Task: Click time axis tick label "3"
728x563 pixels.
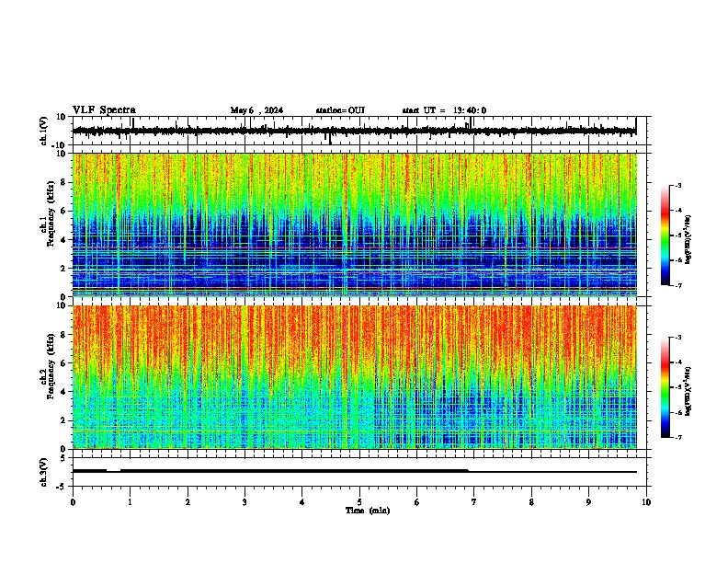Action: point(245,502)
